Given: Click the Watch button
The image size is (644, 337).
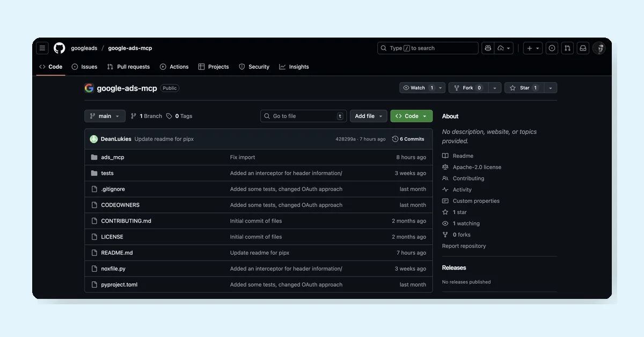Looking at the screenshot, I should [x=418, y=88].
